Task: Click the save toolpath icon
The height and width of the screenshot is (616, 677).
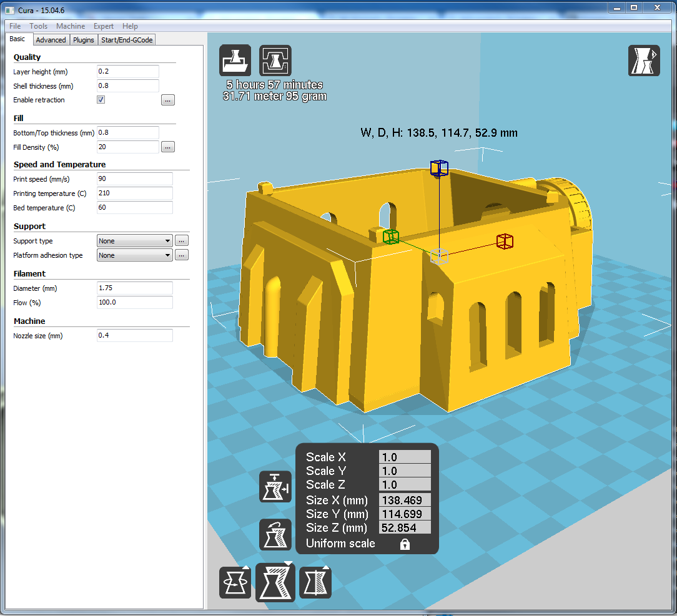Action: point(275,61)
